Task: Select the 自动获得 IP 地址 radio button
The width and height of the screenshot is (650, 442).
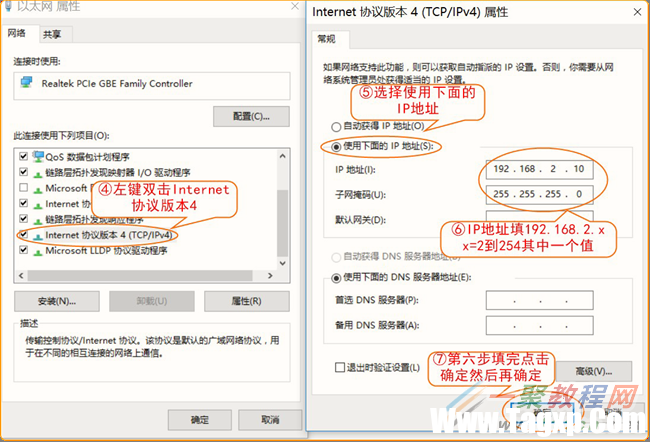Action: 336,126
